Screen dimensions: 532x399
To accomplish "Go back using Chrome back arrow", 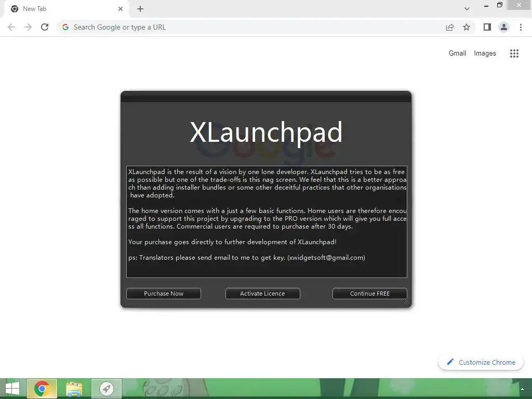I will [x=11, y=27].
